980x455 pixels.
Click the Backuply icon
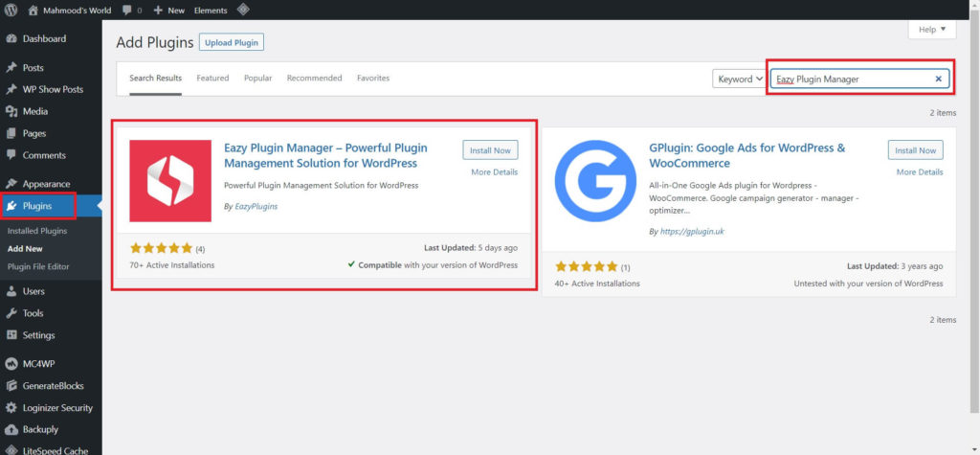11,429
